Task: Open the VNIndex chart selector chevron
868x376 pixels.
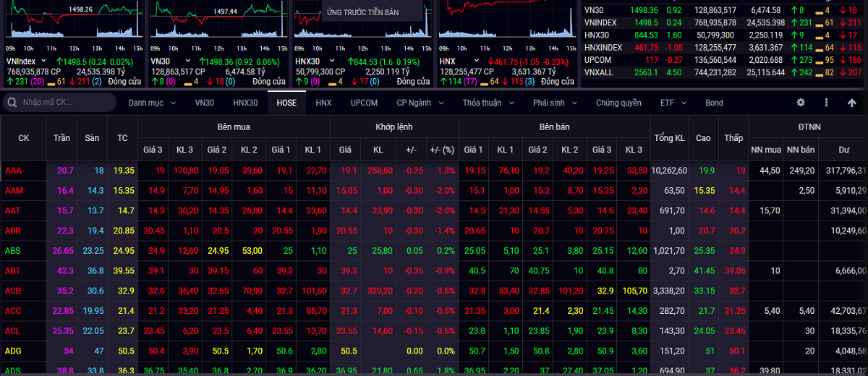Action: pos(44,61)
